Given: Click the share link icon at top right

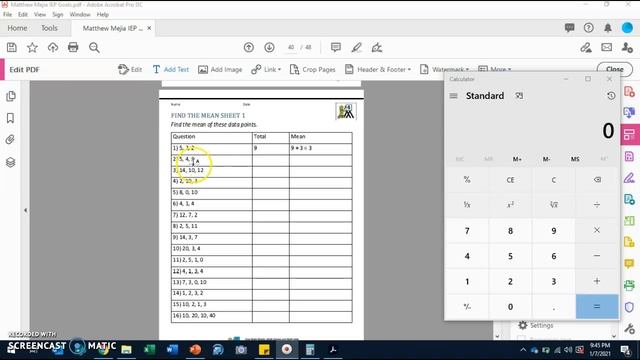Looking at the screenshot, I should click(x=586, y=47).
